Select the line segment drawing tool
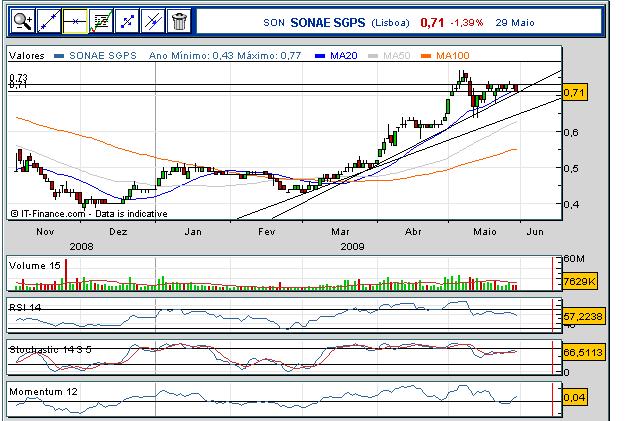 (127, 21)
